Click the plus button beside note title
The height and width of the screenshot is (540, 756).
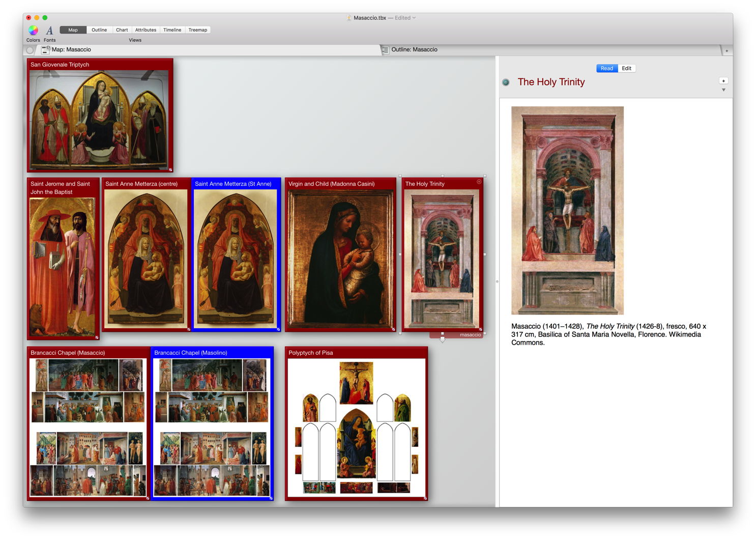(x=723, y=81)
